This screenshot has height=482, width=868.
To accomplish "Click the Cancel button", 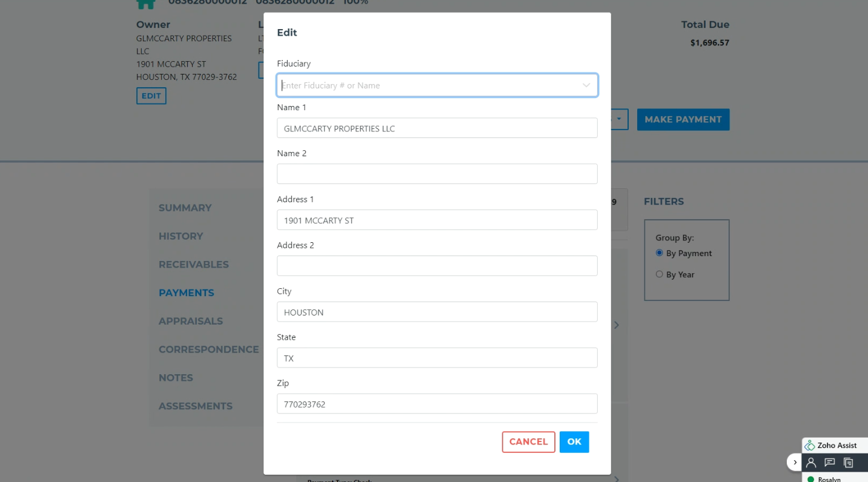I will (528, 442).
